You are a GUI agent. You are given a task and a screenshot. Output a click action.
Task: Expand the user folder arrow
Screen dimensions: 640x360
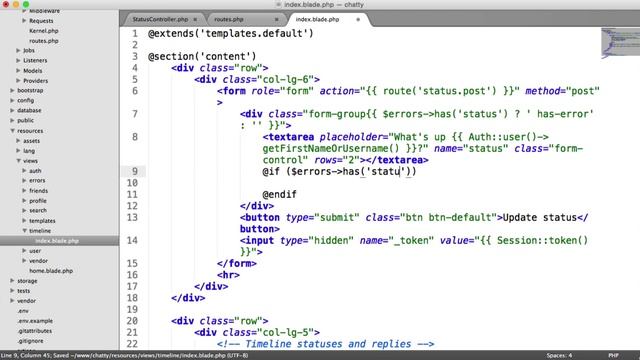coord(24,251)
